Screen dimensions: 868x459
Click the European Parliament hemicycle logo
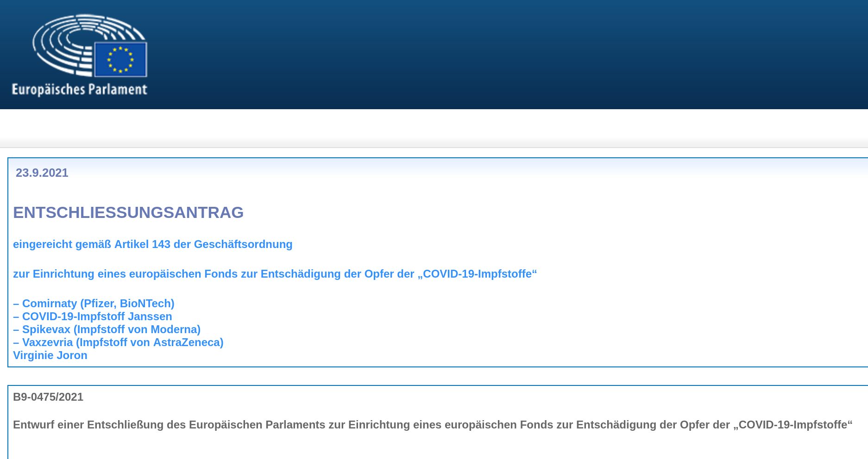[90, 45]
